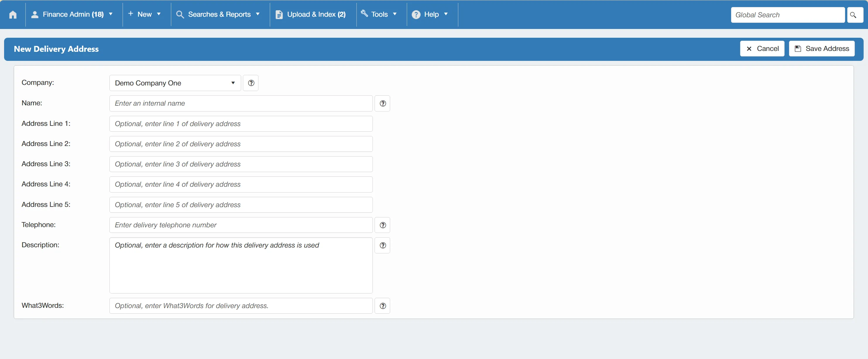868x359 pixels.
Task: Show help for the What3Words field
Action: point(382,306)
